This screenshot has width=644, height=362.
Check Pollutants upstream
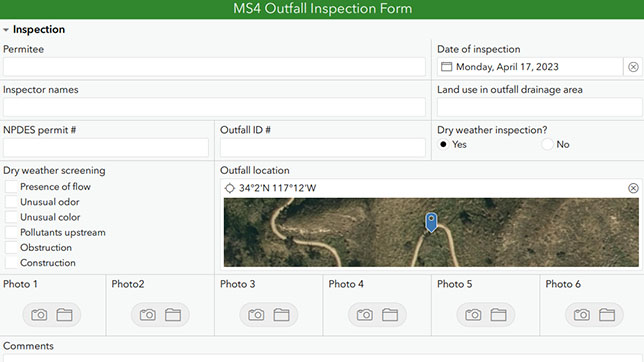tap(11, 232)
